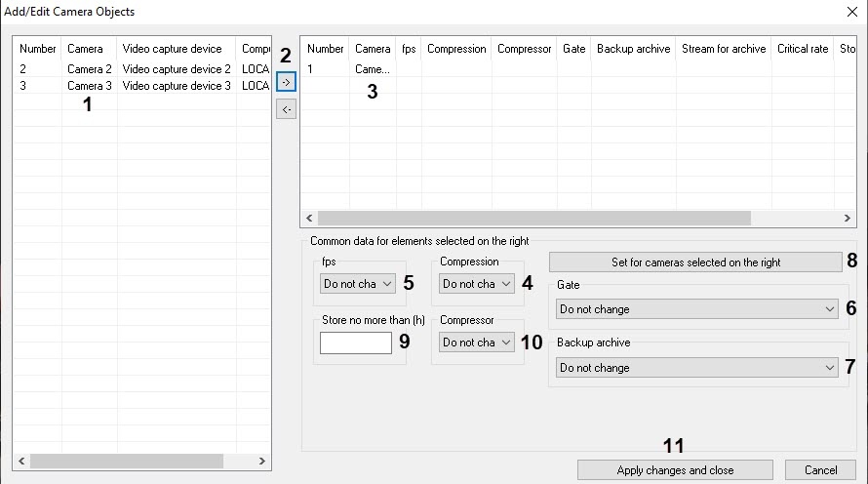Screen dimensions: 868x484
Task: Expand the Compressor dropdown
Action: 477,343
